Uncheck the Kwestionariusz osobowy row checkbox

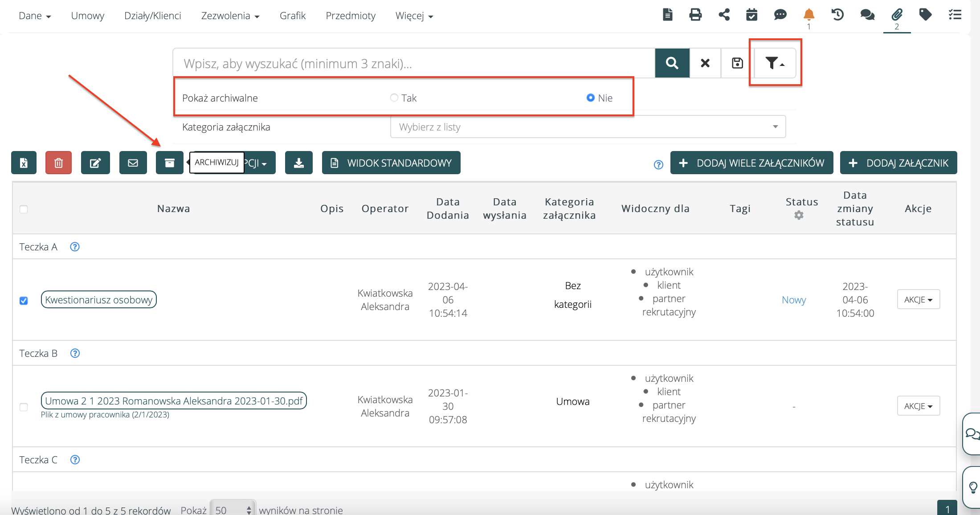pyautogui.click(x=24, y=301)
